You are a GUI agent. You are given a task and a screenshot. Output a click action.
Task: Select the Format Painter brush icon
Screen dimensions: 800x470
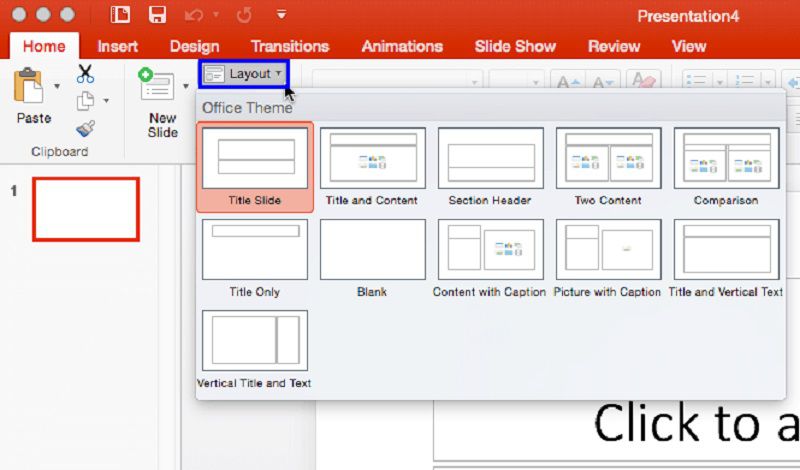pos(85,128)
